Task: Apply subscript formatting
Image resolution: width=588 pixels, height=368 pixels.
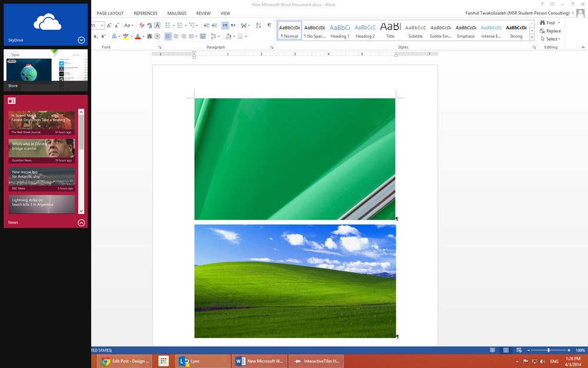Action: point(96,37)
